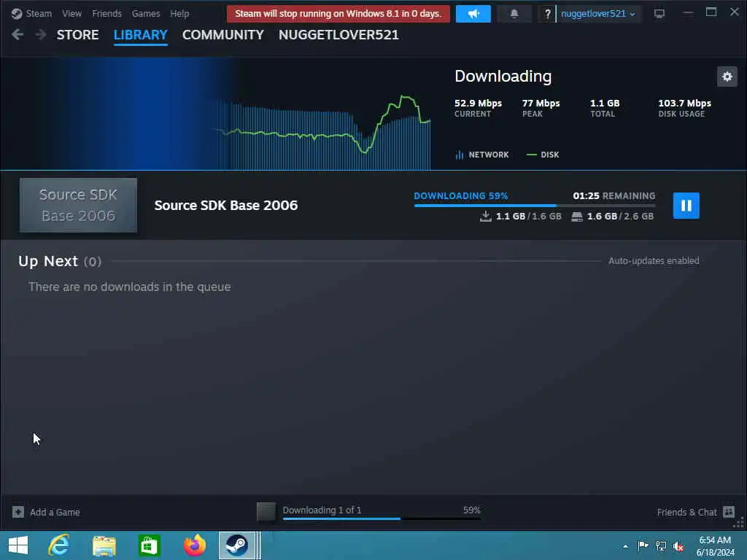The width and height of the screenshot is (747, 560).
Task: Click the DOWNLOADING 59% progress bar
Action: [x=535, y=205]
